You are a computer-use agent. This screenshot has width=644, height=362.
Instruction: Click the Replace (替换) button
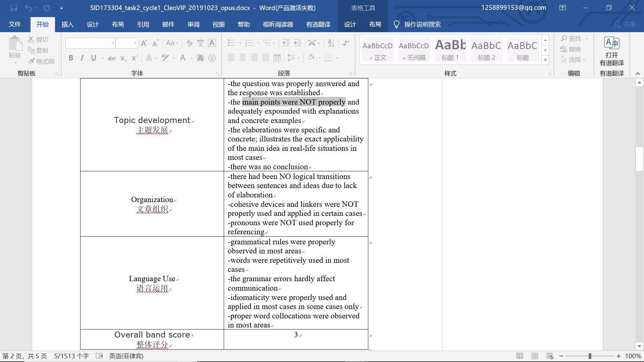click(x=571, y=49)
